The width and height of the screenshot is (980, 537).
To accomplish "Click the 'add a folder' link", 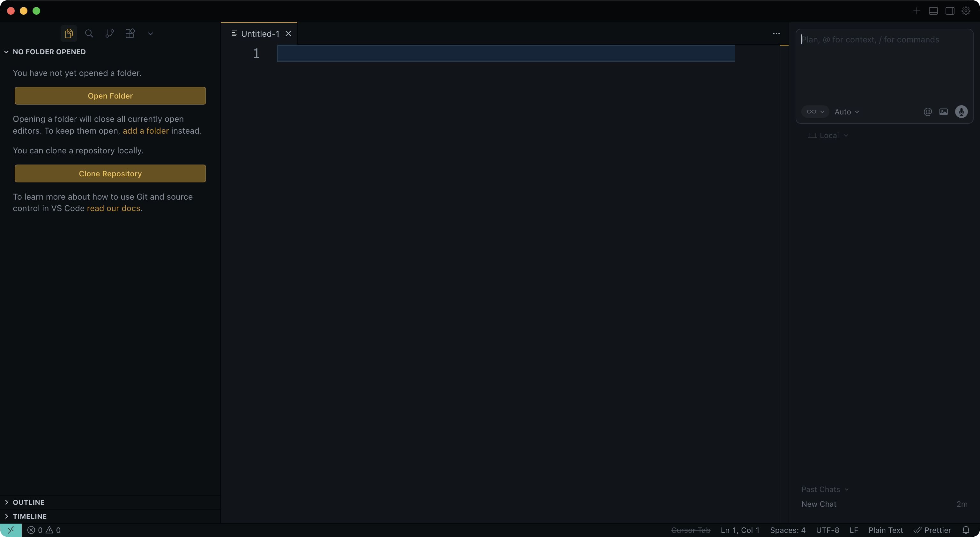I will click(145, 131).
